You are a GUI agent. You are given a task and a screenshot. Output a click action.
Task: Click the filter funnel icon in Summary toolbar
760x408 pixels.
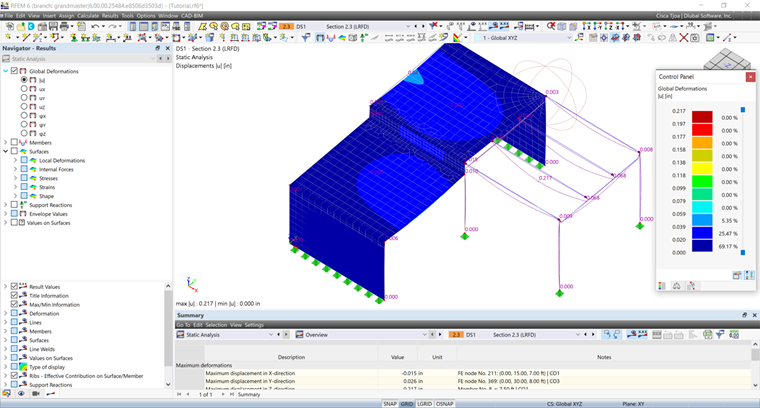click(x=720, y=334)
